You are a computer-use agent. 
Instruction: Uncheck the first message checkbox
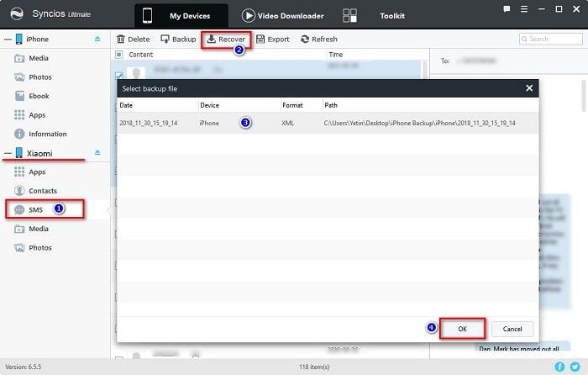[x=118, y=75]
